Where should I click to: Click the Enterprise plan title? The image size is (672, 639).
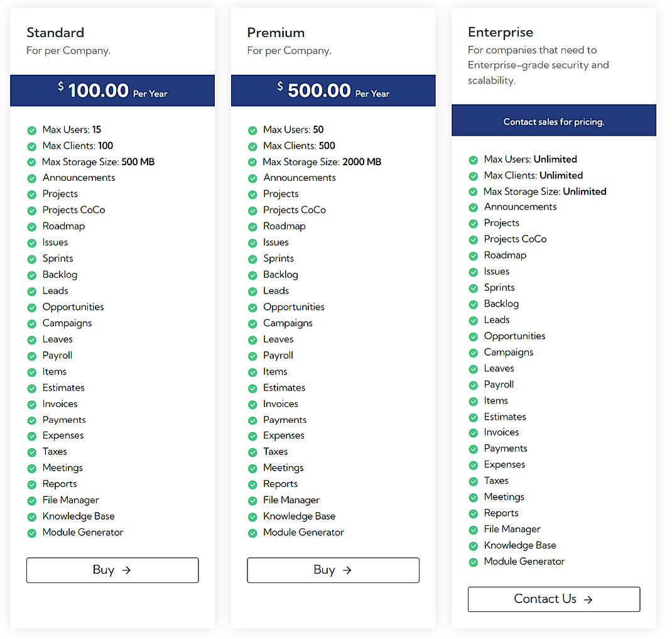point(501,32)
